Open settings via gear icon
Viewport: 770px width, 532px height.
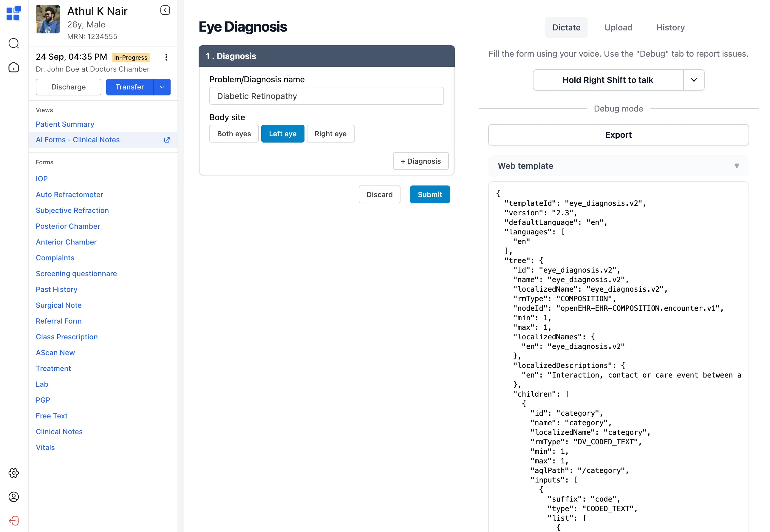(13, 473)
